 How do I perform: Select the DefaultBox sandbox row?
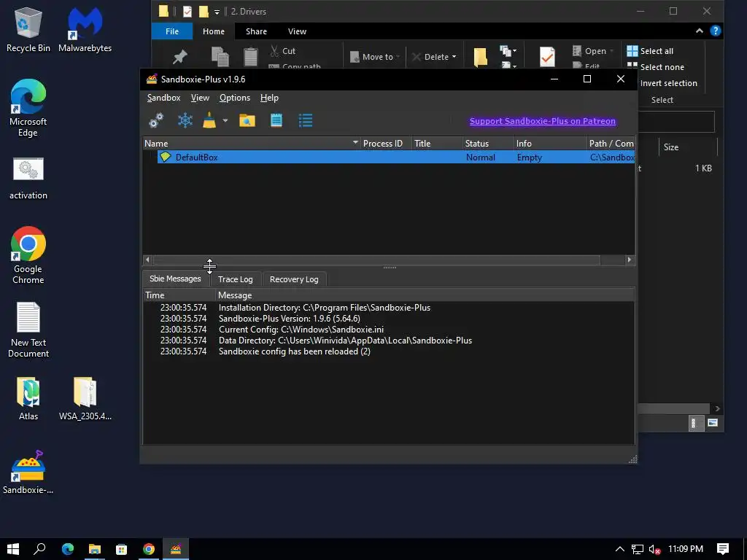[x=396, y=157]
